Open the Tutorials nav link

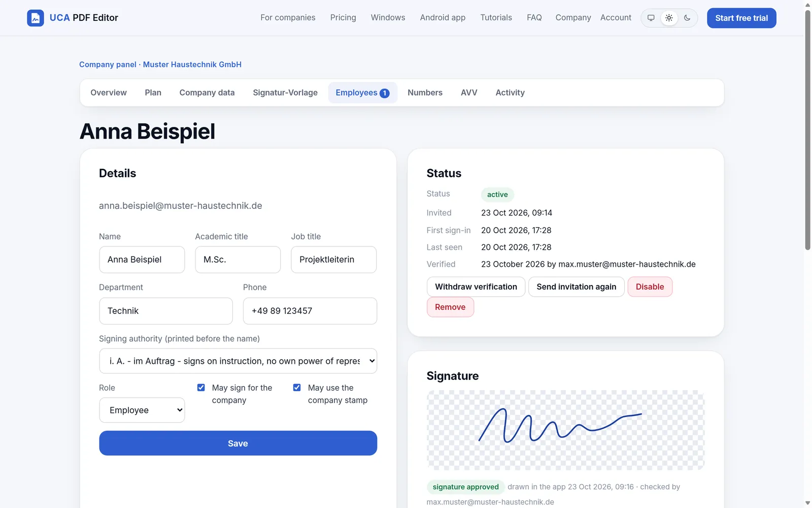coord(496,17)
